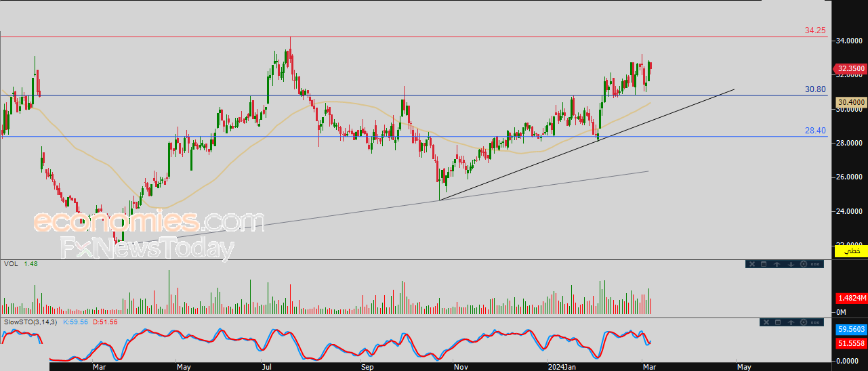Select the VOL indicator label
The image size is (868, 371).
click(11, 263)
